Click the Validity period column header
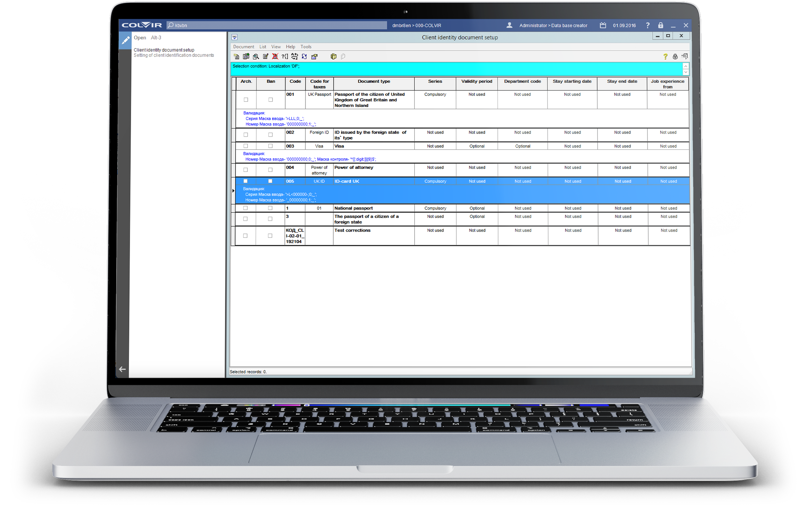The width and height of the screenshot is (812, 519). point(477,84)
